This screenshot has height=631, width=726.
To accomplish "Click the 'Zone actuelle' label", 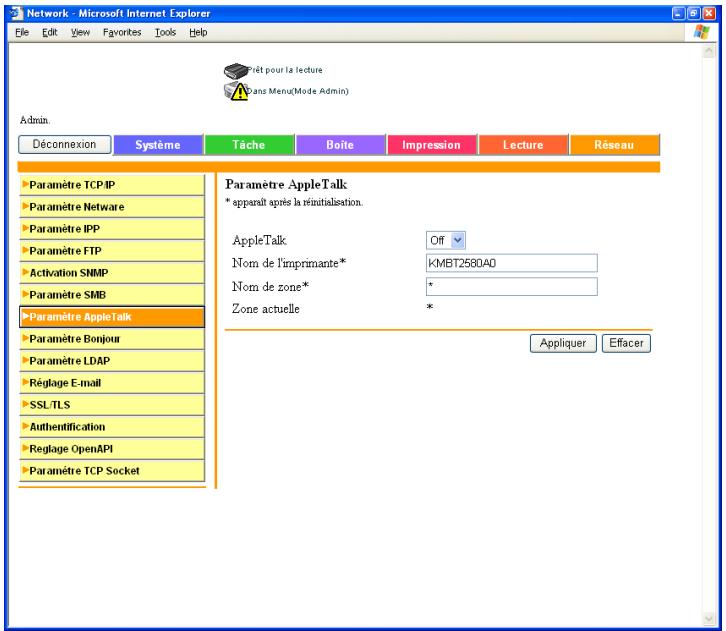I will point(266,309).
